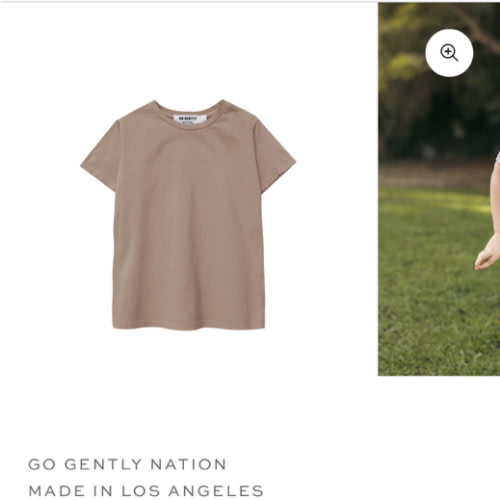This screenshot has height=500, width=500.
Task: Click the Made in Los Angeles text
Action: pyautogui.click(x=146, y=491)
